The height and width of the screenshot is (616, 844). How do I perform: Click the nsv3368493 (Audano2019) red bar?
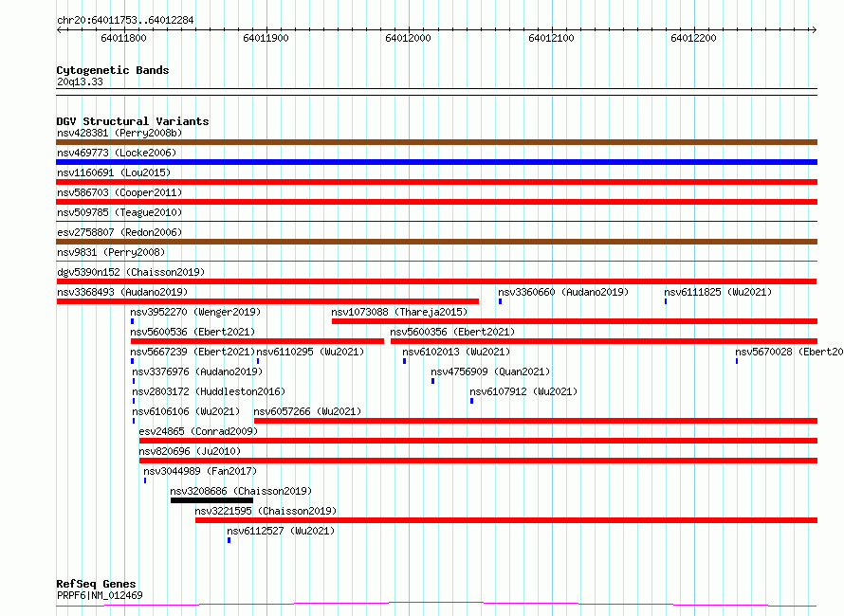pyautogui.click(x=267, y=301)
